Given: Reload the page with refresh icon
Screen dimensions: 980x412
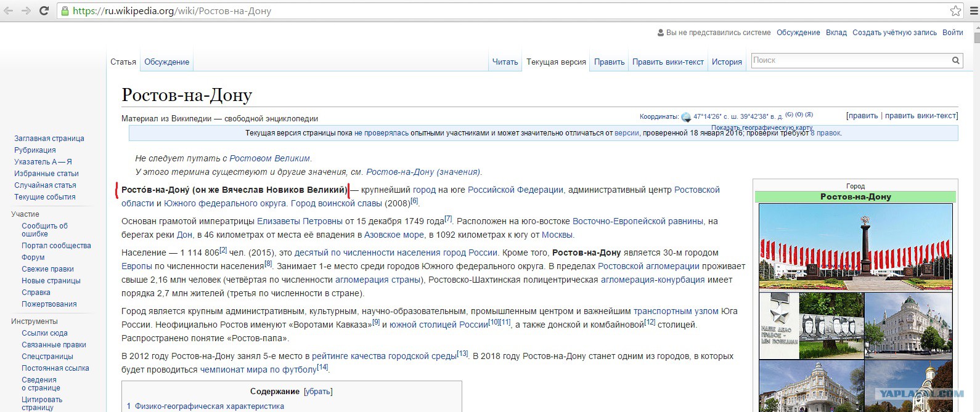Looking at the screenshot, I should tap(44, 10).
